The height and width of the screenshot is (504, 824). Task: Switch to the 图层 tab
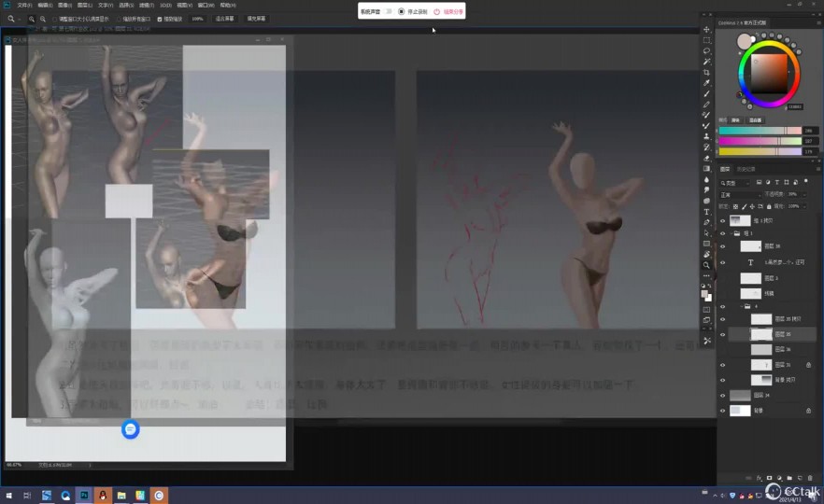tap(725, 169)
